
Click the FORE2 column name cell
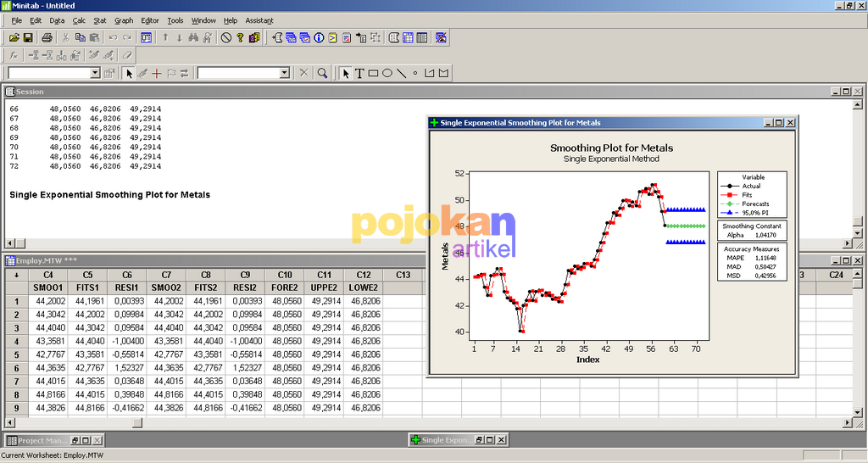point(285,287)
